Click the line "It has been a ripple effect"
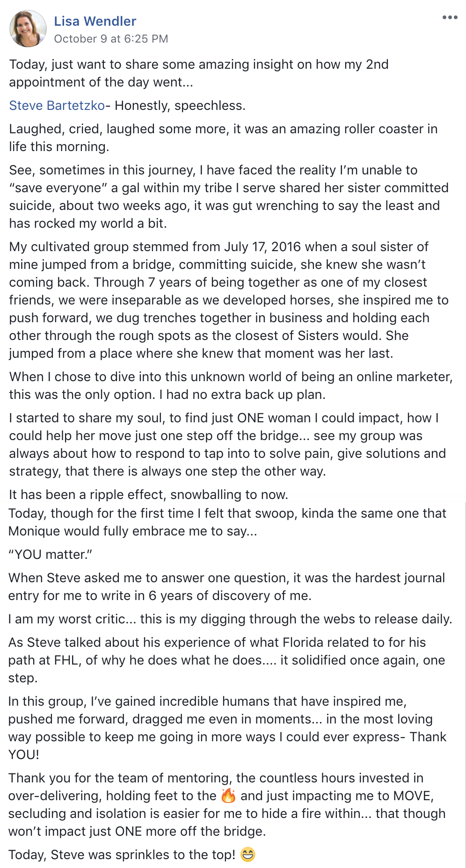 (x=148, y=495)
